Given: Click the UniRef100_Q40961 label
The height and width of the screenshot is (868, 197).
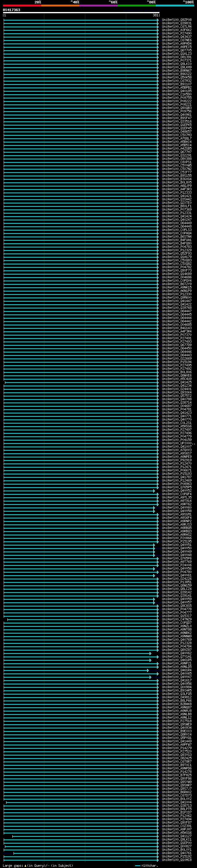Looking at the screenshot, I should [x=176, y=115].
